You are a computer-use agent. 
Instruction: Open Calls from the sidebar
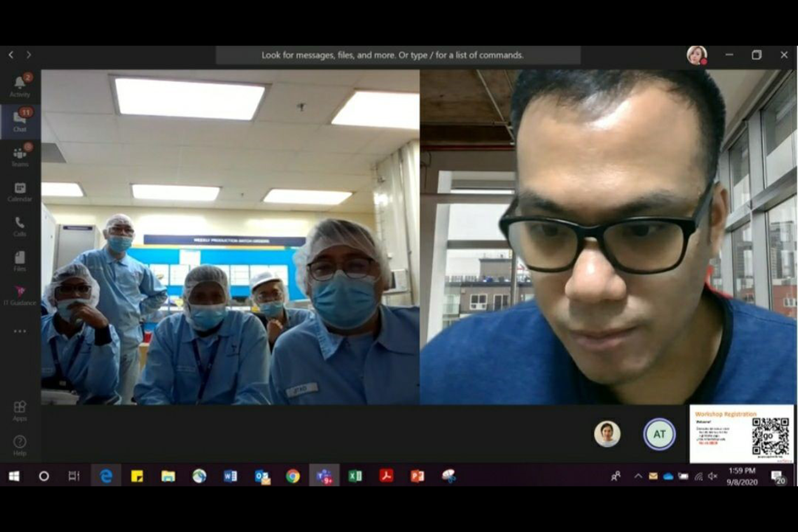[x=20, y=225]
